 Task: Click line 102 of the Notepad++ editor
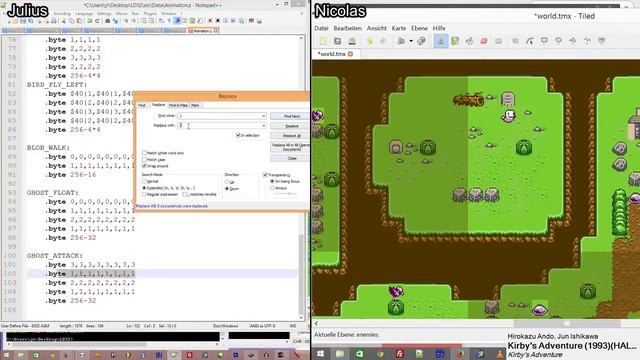(162, 273)
